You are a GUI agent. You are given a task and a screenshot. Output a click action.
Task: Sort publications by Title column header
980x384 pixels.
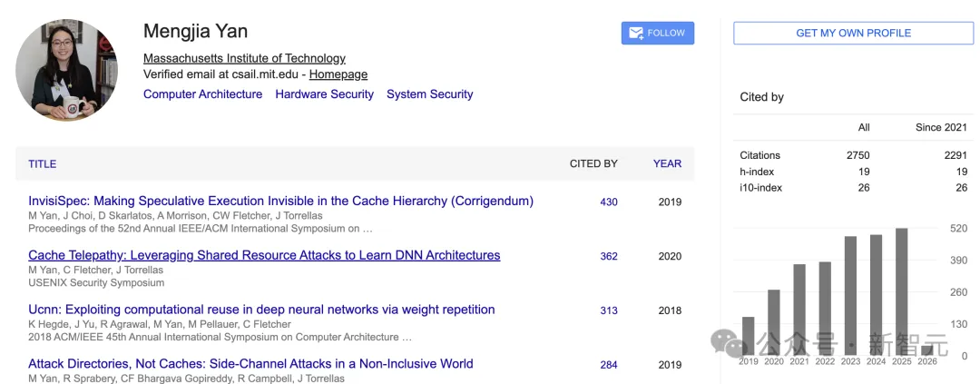tap(42, 164)
